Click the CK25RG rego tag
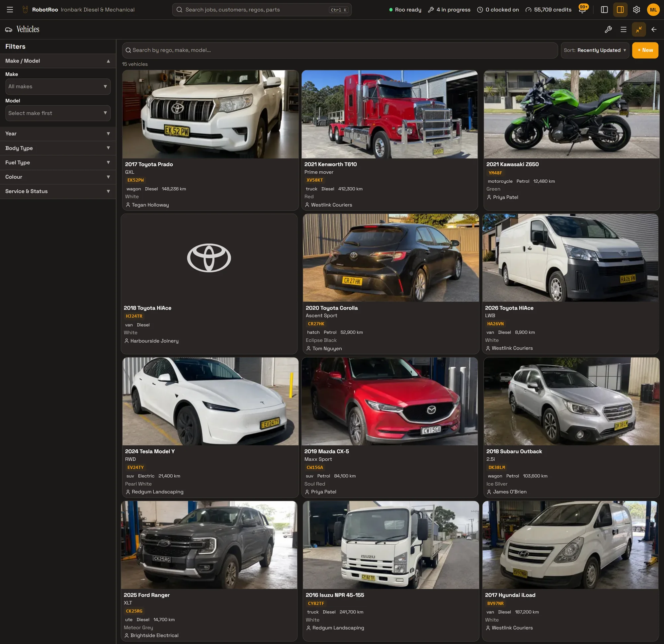Image resolution: width=664 pixels, height=644 pixels. (x=134, y=611)
